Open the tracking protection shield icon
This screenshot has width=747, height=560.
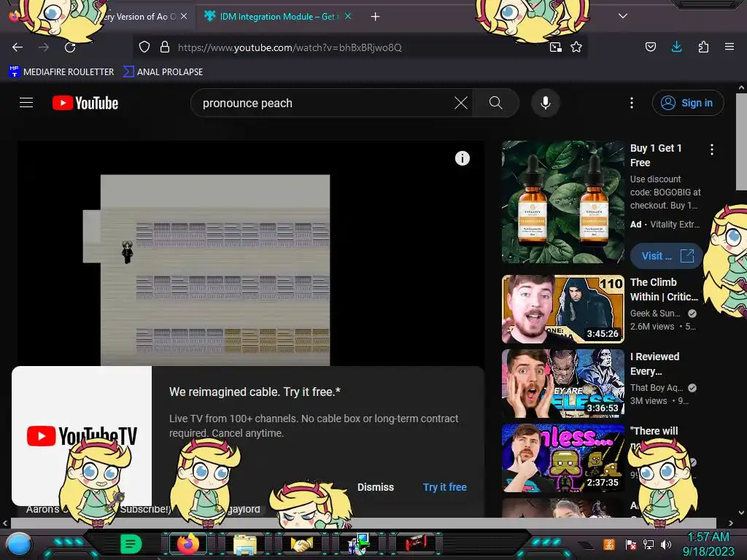(144, 47)
